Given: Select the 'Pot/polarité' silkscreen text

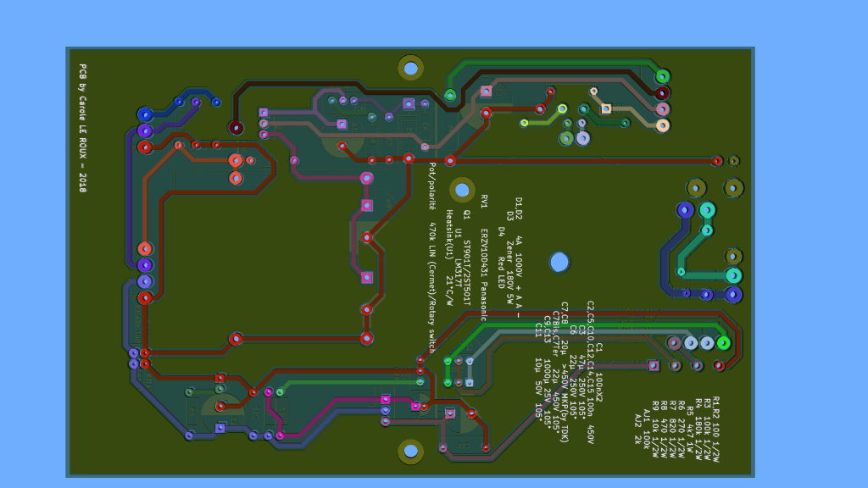Looking at the screenshot, I should [x=431, y=190].
